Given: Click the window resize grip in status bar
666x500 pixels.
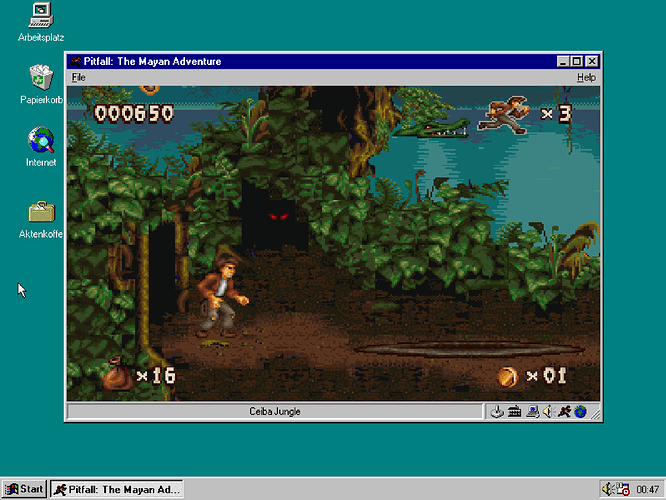Looking at the screenshot, I should tap(595, 412).
